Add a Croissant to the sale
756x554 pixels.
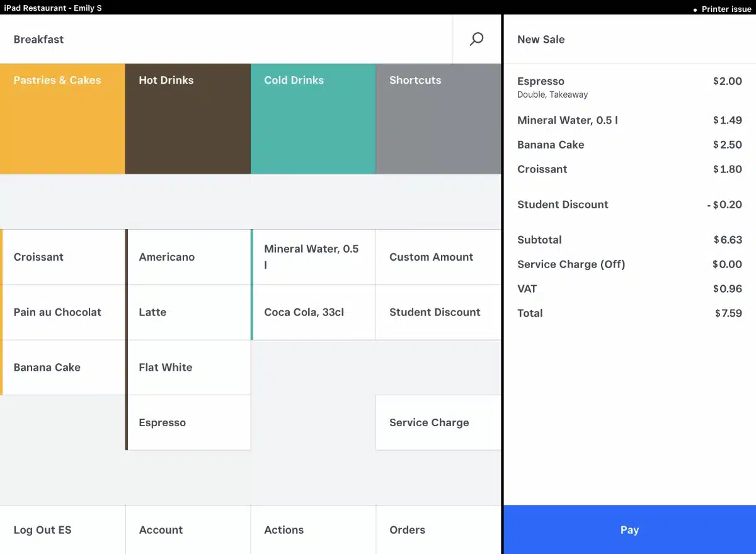(x=63, y=257)
